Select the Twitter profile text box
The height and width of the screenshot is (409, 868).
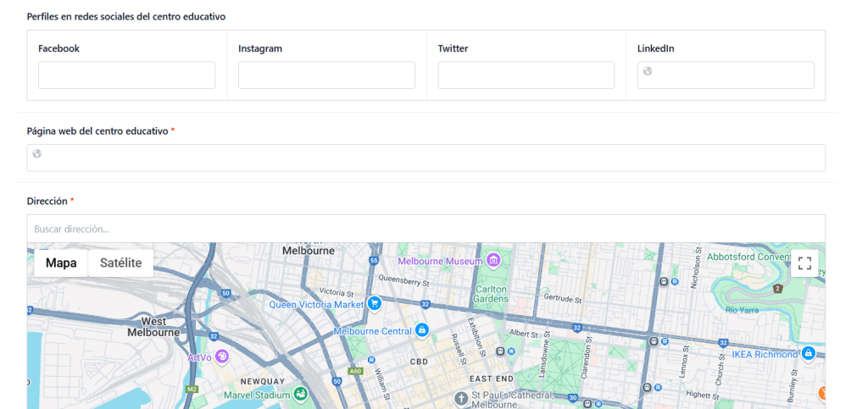526,75
